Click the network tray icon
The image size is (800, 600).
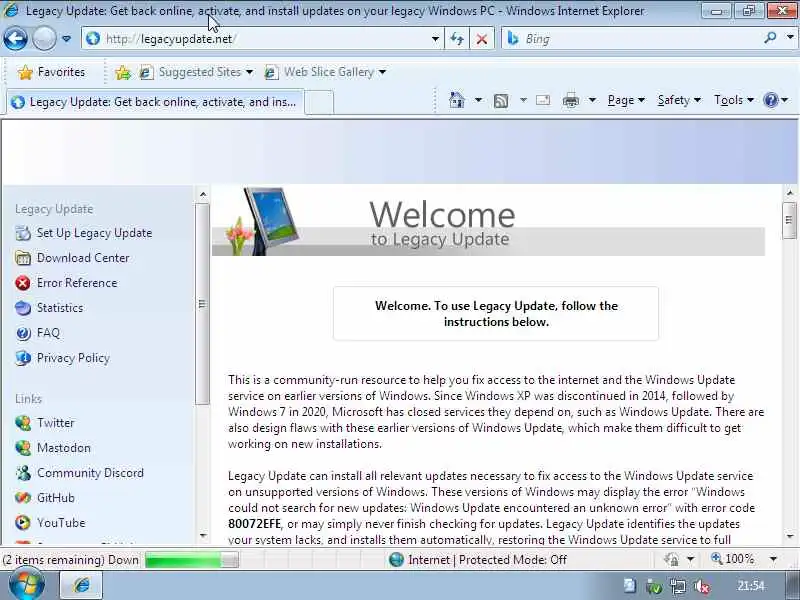pyautogui.click(x=678, y=587)
